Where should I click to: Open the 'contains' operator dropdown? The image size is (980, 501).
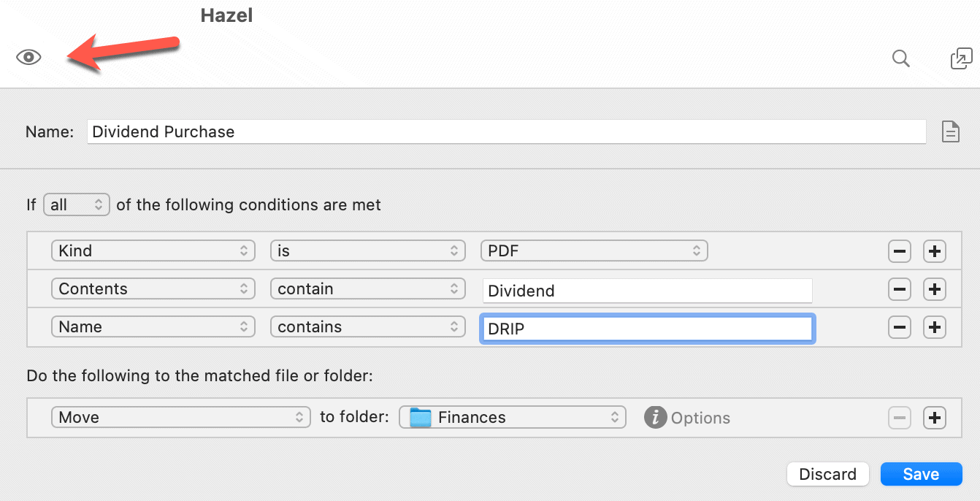coord(368,326)
